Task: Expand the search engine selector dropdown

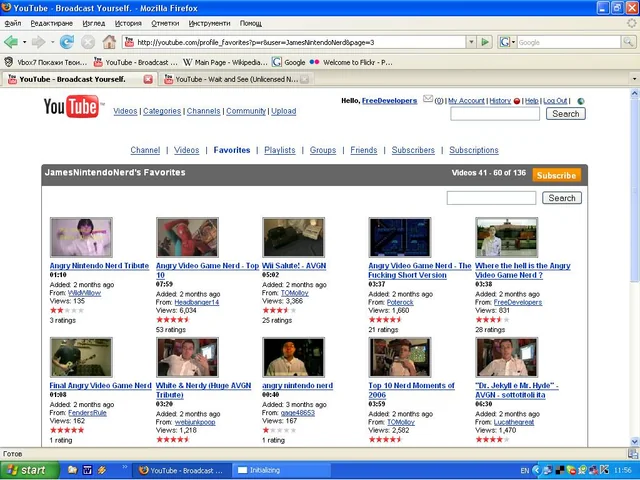Action: click(512, 42)
